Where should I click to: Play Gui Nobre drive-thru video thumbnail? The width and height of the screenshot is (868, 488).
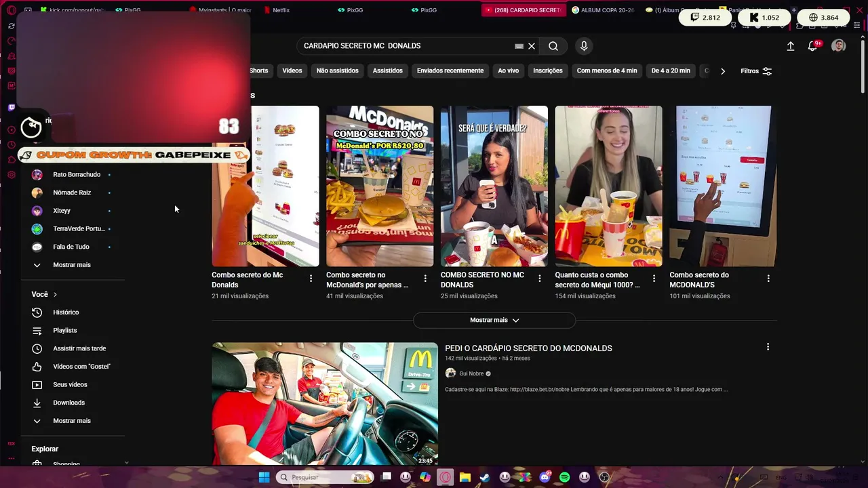(325, 404)
